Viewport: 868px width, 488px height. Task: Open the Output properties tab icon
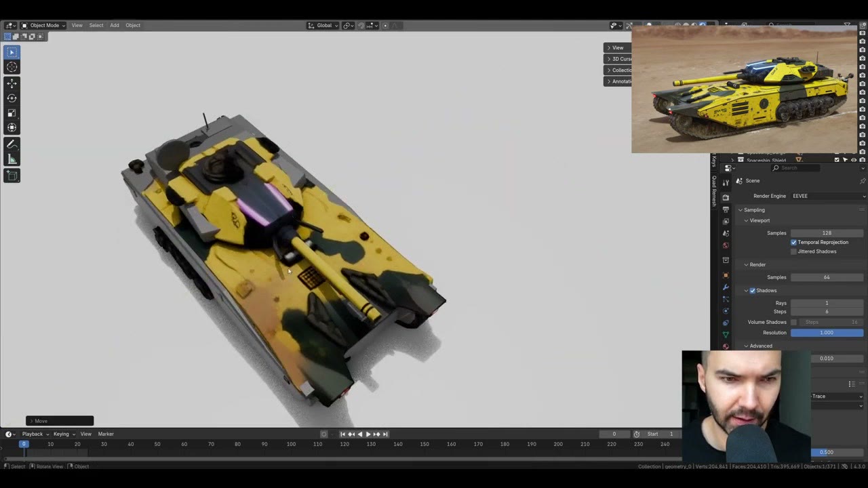coord(726,209)
